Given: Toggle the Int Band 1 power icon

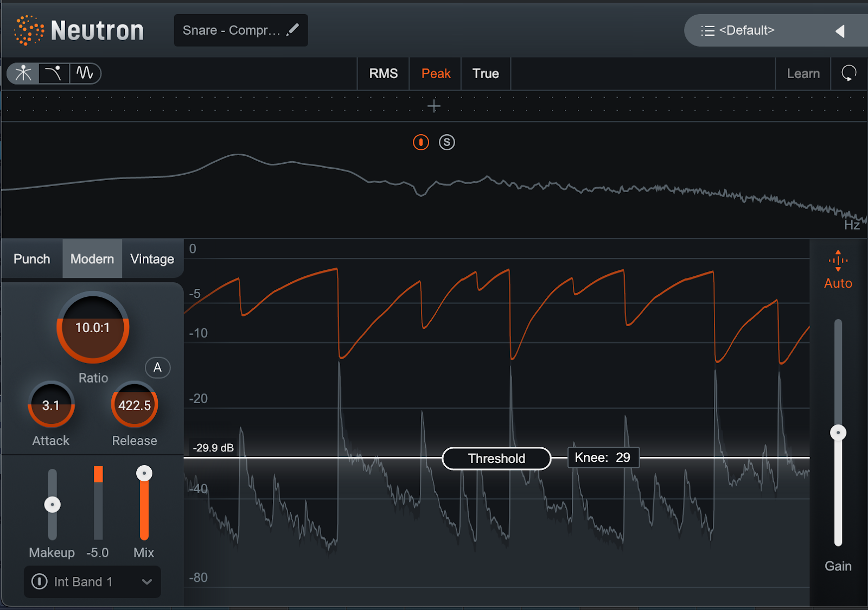Looking at the screenshot, I should click(39, 581).
